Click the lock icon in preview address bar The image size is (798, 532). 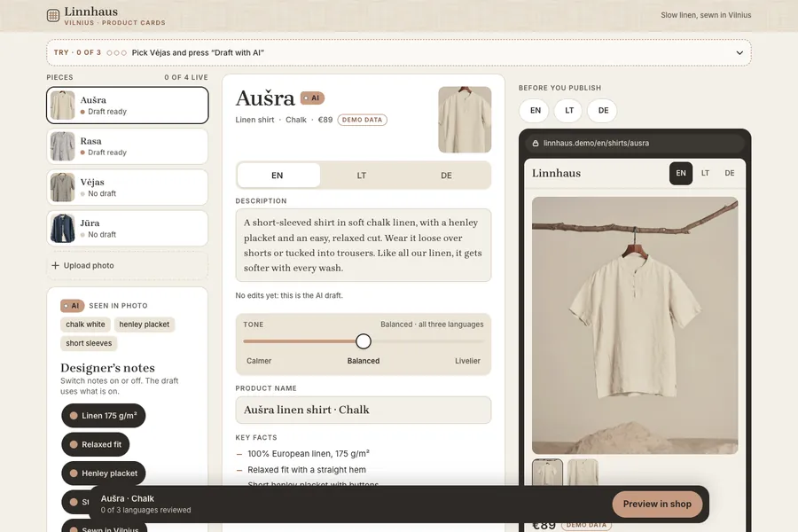point(536,143)
